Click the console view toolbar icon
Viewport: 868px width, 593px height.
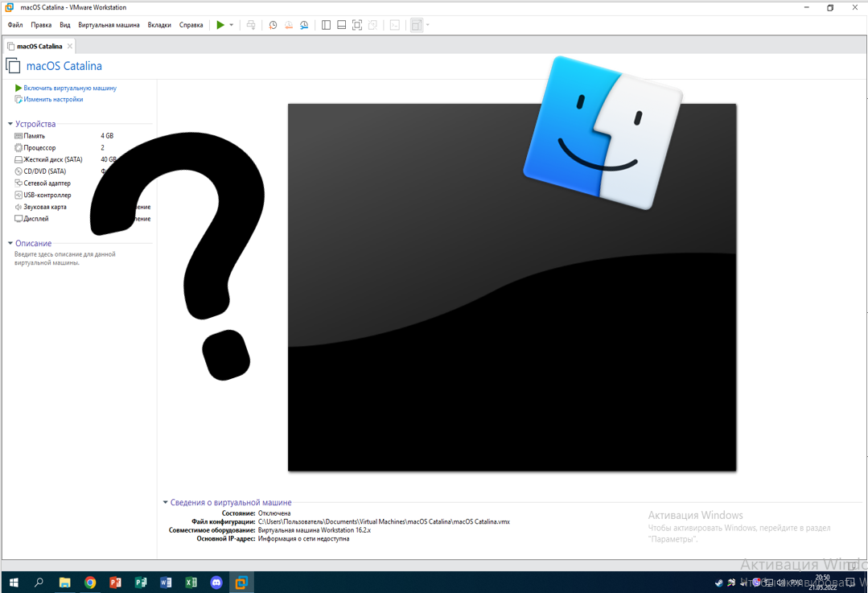click(395, 25)
